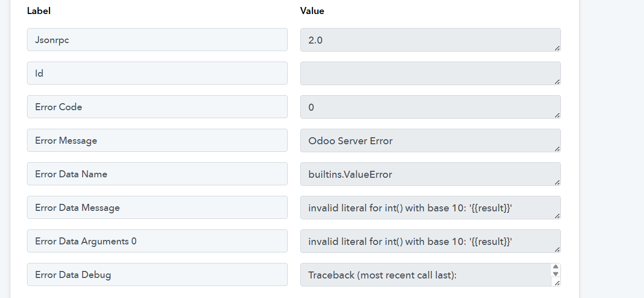The width and height of the screenshot is (644, 298).
Task: Focus the Error Data Message value box
Action: pos(430,207)
